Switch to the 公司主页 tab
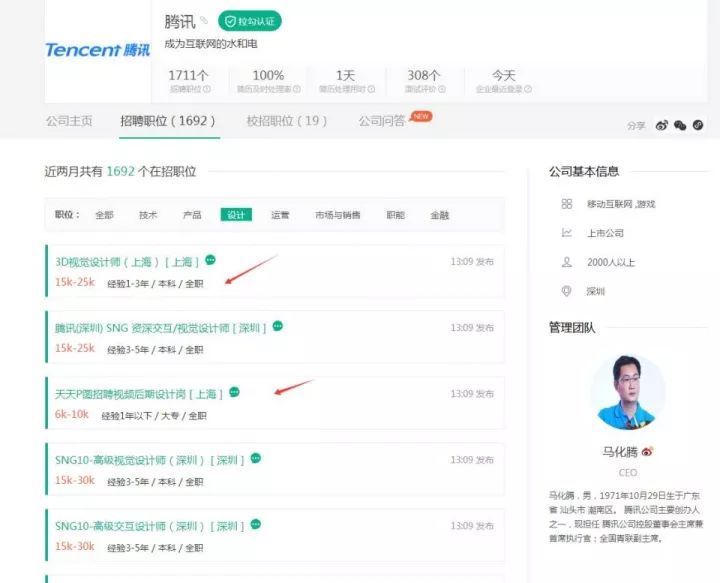 coord(69,121)
